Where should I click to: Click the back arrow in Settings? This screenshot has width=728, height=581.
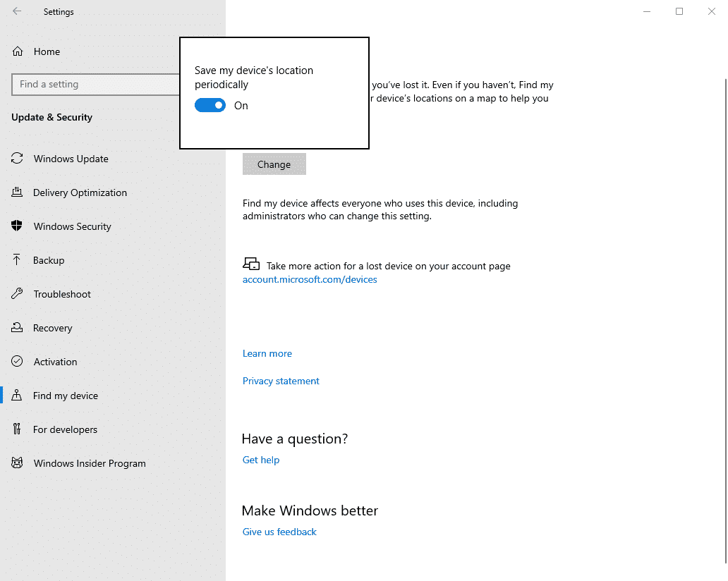coord(16,11)
